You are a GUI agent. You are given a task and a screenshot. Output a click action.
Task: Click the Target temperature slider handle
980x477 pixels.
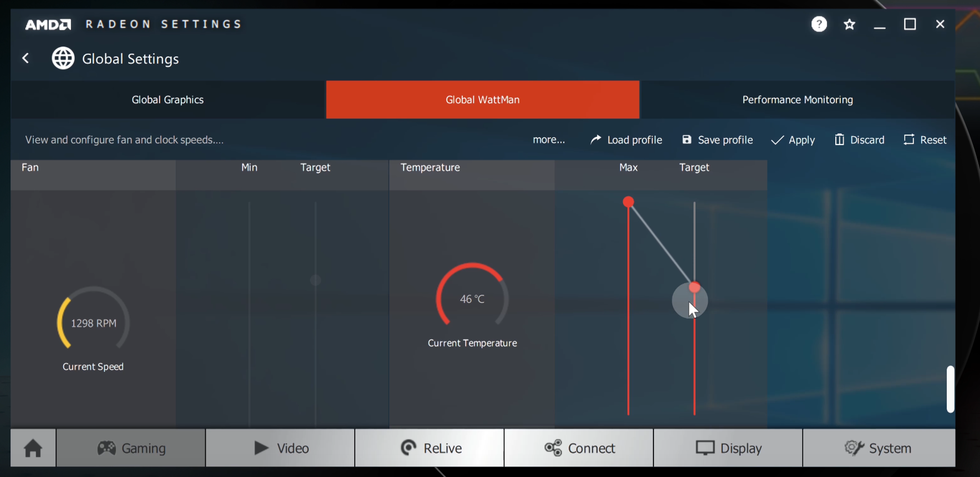click(x=695, y=287)
